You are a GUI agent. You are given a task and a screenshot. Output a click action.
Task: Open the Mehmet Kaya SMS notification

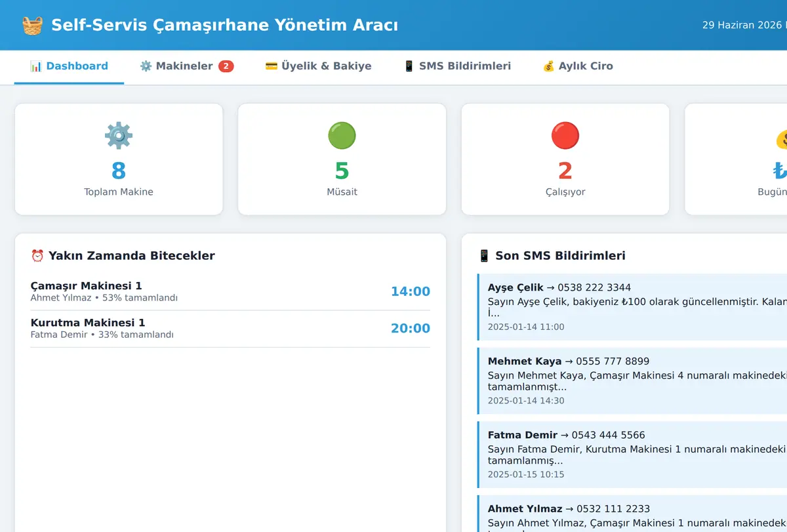[633, 381]
